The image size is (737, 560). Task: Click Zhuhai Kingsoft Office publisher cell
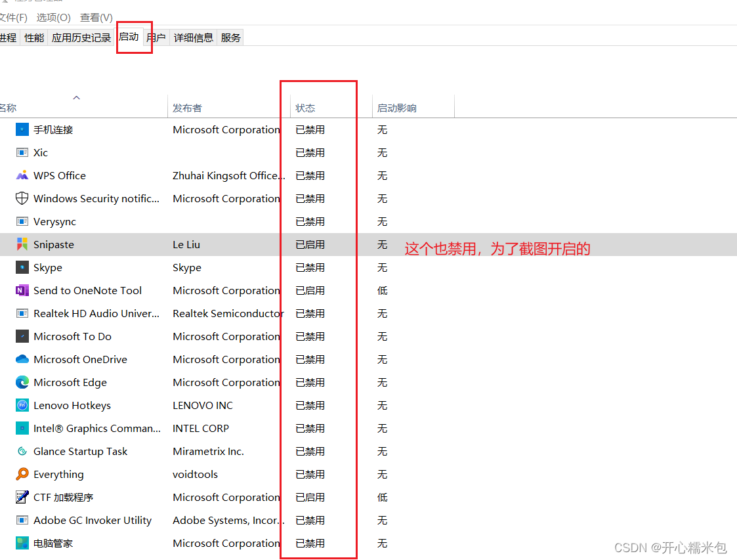point(229,175)
